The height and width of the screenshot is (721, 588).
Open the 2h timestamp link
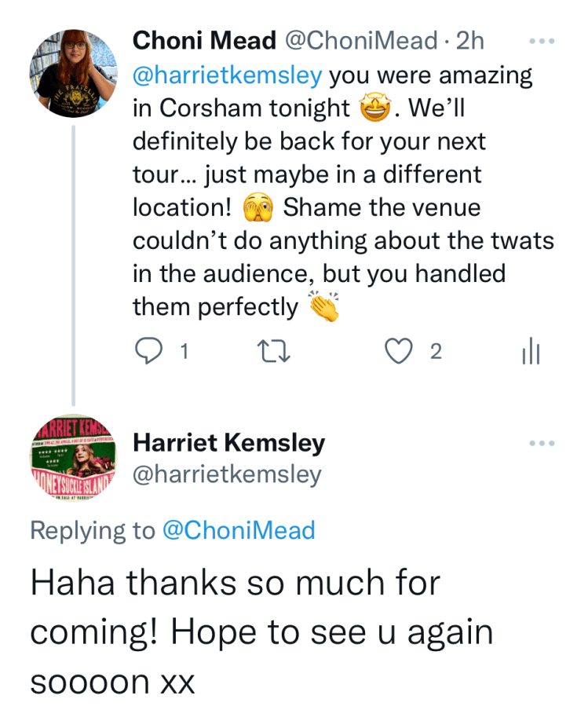471,40
